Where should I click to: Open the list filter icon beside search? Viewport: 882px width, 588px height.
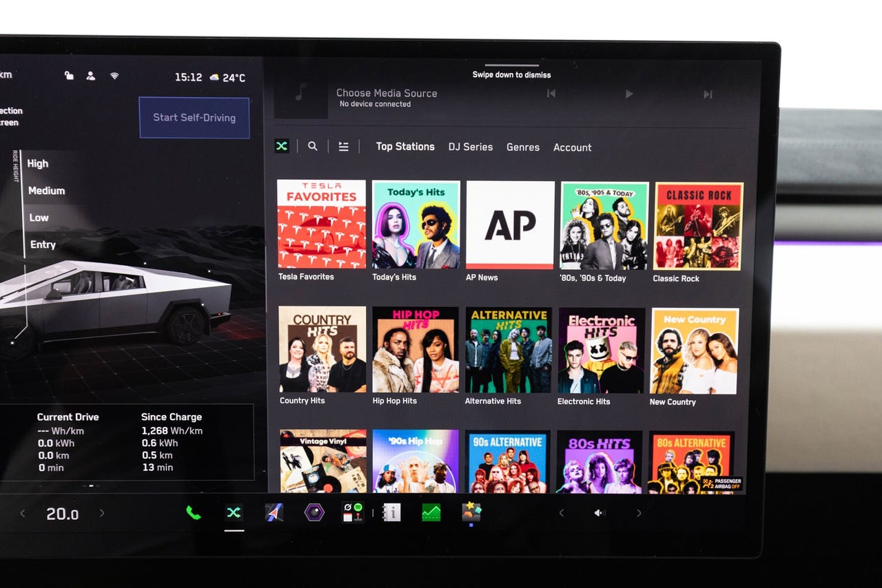coord(343,147)
